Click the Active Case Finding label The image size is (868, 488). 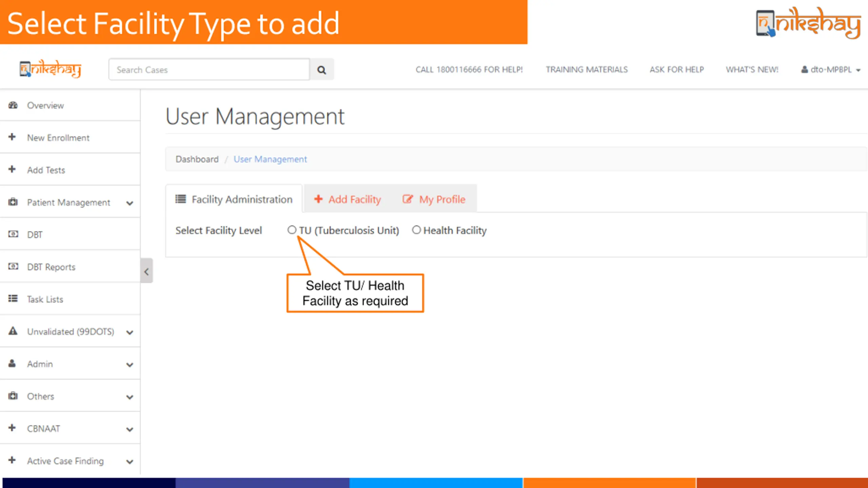pyautogui.click(x=65, y=461)
